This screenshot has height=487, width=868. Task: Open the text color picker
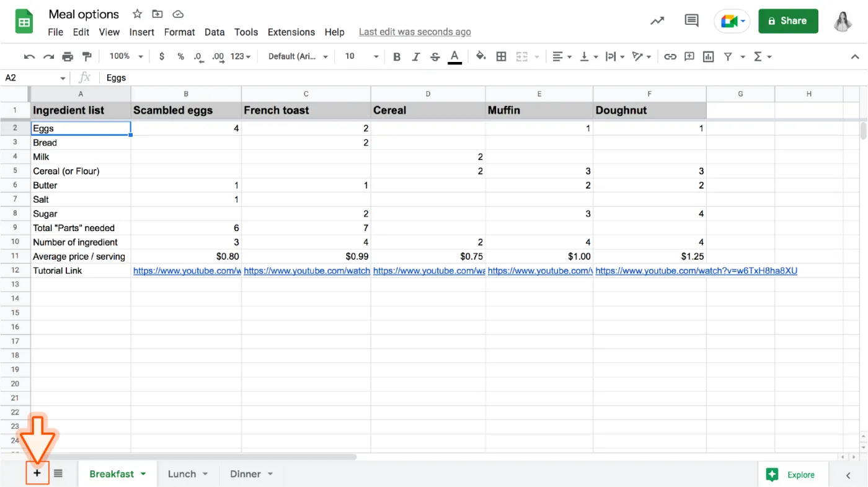click(x=454, y=57)
